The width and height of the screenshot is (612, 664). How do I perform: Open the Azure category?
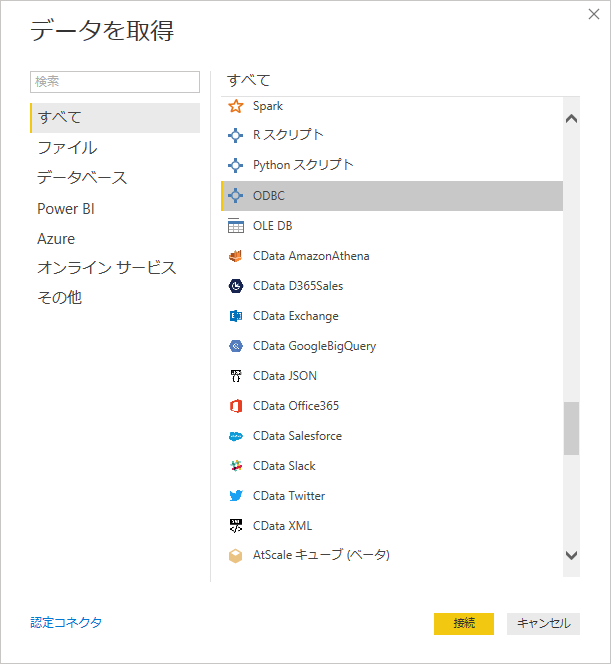[x=56, y=239]
